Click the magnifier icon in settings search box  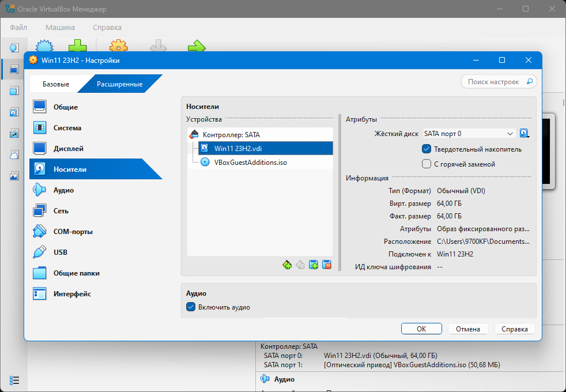530,82
